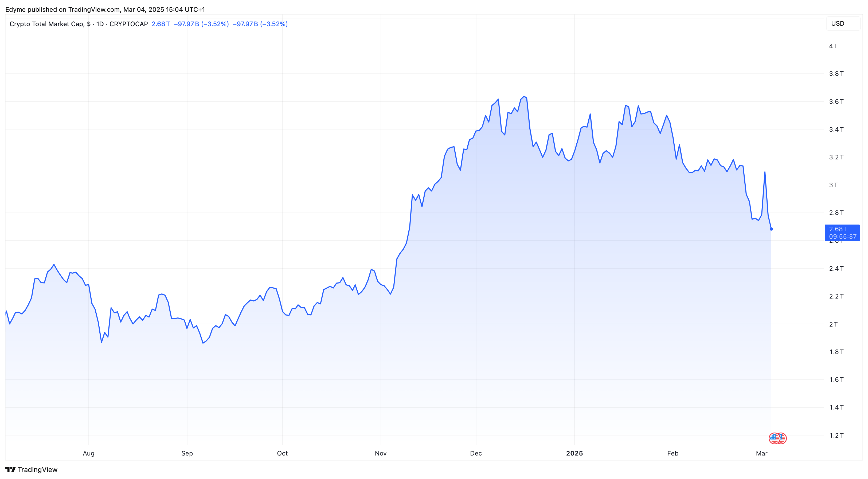Click the Nov label on the time axis
This screenshot has width=868, height=479.
pos(381,453)
